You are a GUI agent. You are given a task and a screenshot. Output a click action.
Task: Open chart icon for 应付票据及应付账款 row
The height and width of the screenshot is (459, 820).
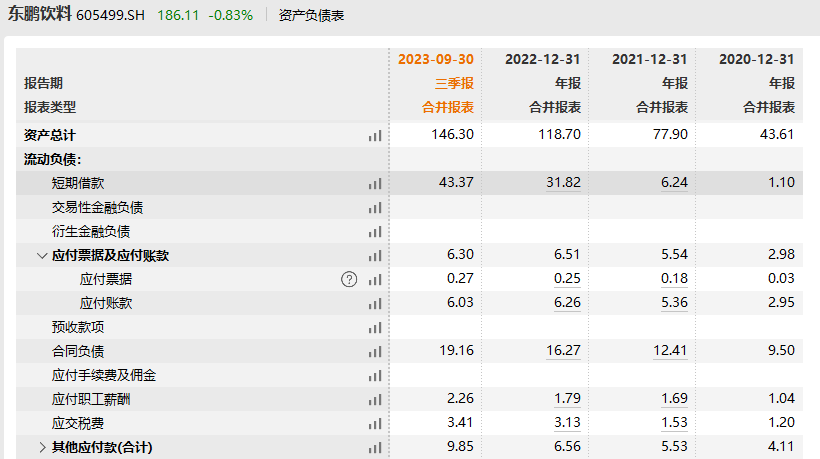[375, 256]
